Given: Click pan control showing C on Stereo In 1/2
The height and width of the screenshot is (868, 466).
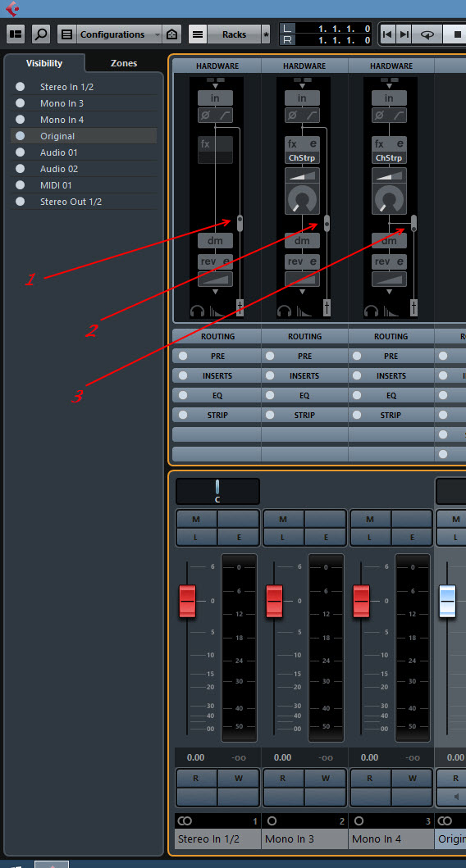Looking at the screenshot, I should (x=217, y=491).
